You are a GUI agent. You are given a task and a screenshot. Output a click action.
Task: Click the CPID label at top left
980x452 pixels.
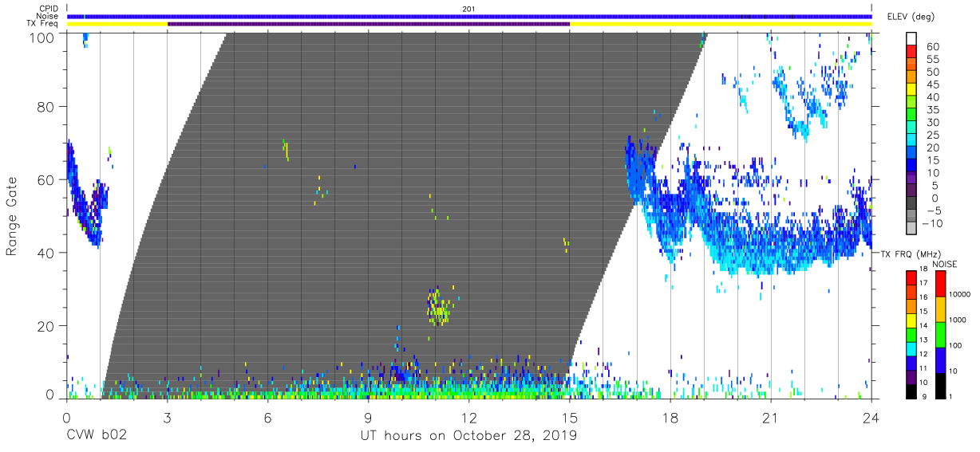pos(48,8)
